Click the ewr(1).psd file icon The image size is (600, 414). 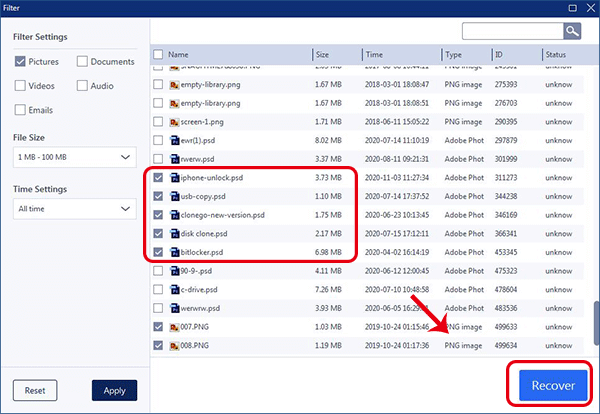coord(174,140)
